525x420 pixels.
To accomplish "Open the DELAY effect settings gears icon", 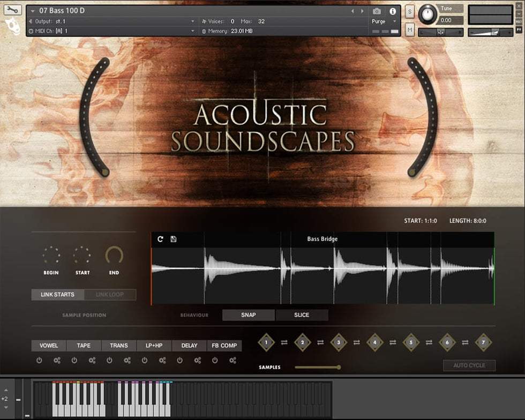I will coord(198,361).
